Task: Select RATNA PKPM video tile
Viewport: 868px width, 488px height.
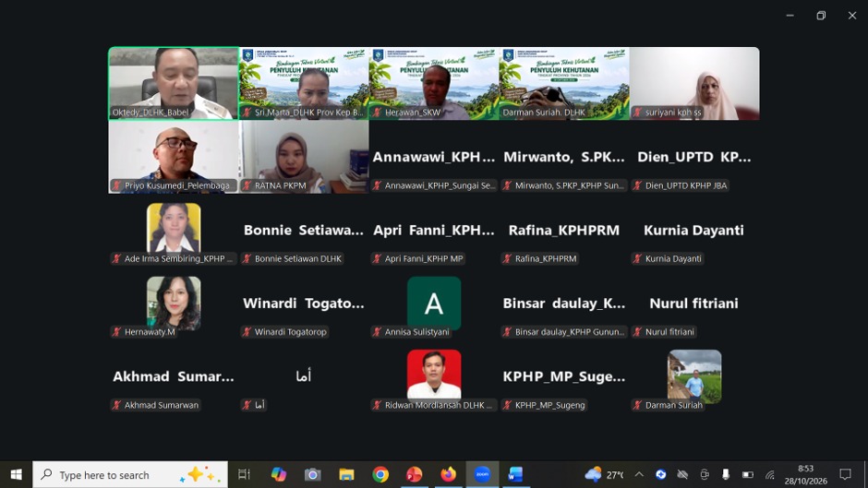Action: pyautogui.click(x=304, y=157)
